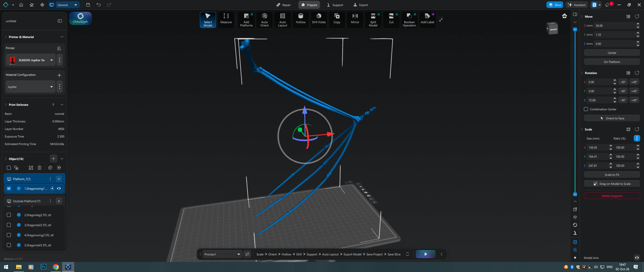644x272 pixels.
Task: Open the ChituGlyph panel
Action: coord(80,18)
